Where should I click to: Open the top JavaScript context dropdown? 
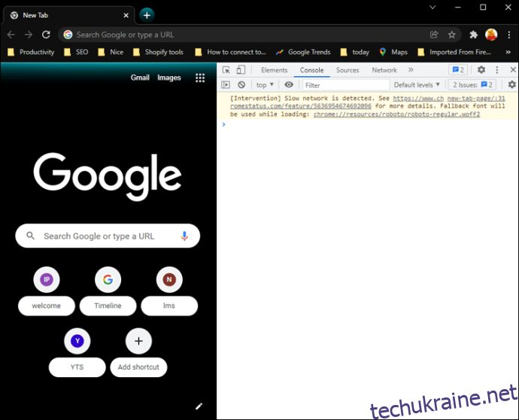coord(265,85)
